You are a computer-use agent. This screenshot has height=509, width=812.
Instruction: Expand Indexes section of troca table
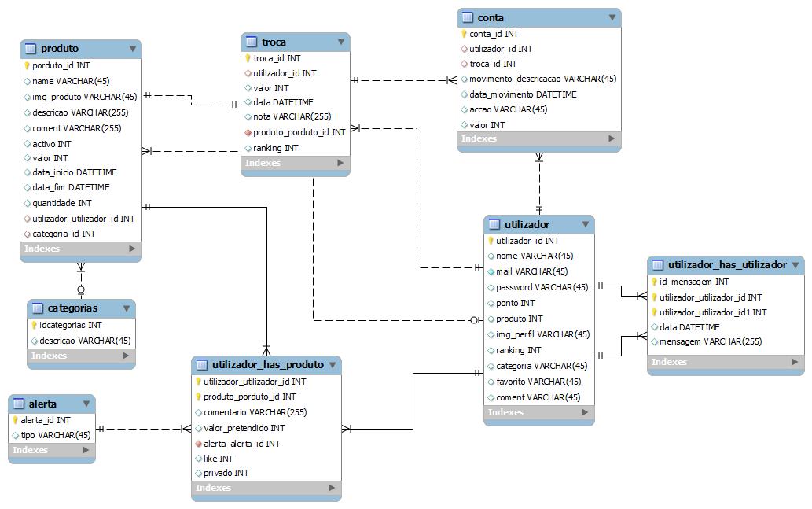click(x=340, y=163)
